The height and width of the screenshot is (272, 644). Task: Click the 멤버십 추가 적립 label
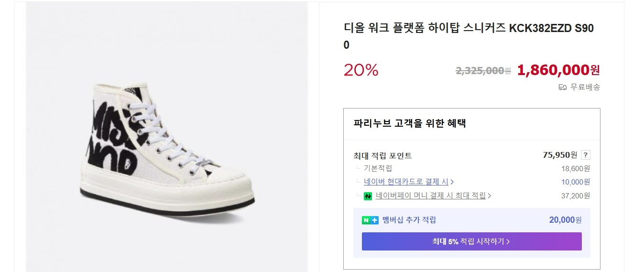(x=409, y=220)
